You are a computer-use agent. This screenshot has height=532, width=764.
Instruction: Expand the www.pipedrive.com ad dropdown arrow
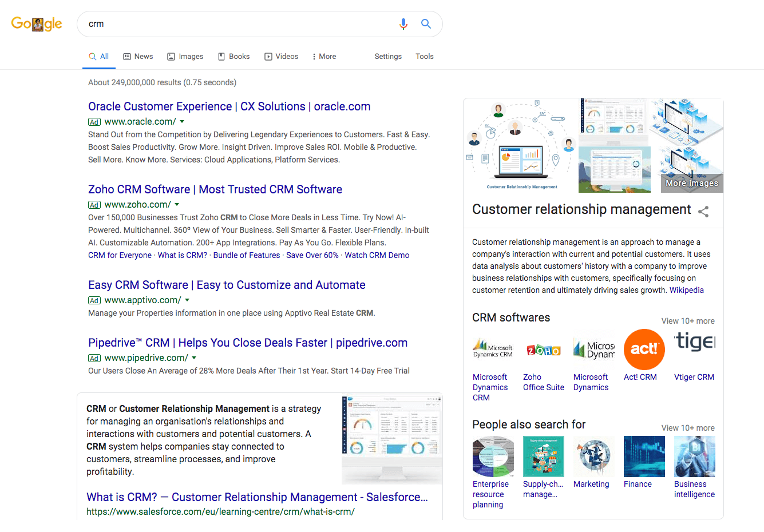point(194,358)
